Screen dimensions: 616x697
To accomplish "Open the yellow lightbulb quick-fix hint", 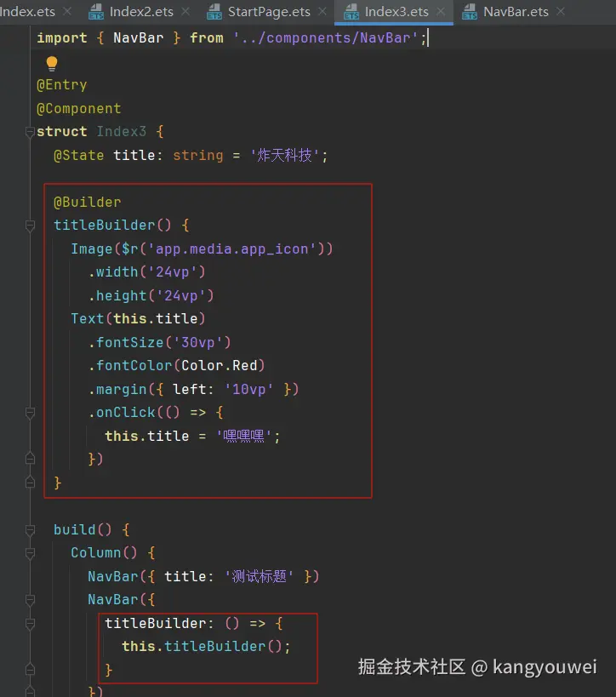I will (52, 64).
